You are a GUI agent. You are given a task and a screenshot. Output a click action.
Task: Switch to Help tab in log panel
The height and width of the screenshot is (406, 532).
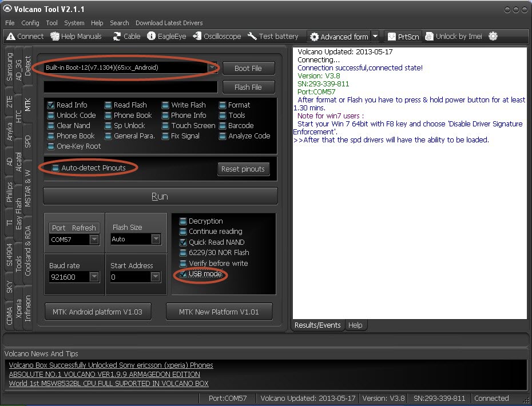point(355,325)
